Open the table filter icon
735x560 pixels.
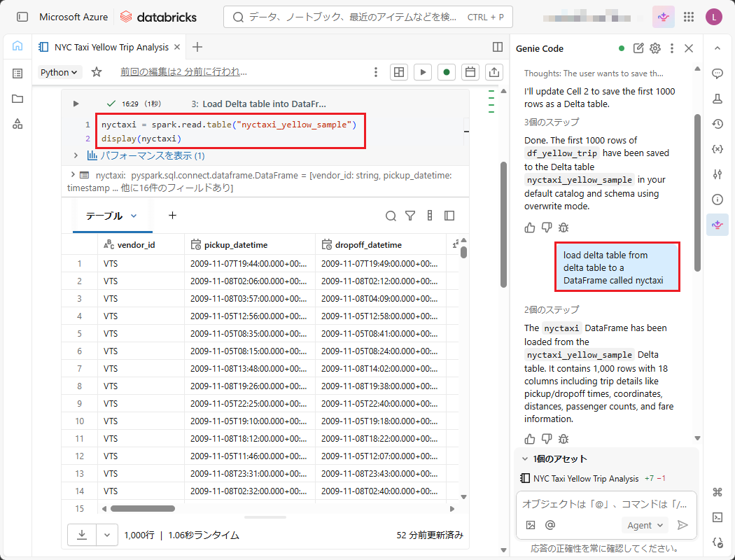tap(411, 216)
